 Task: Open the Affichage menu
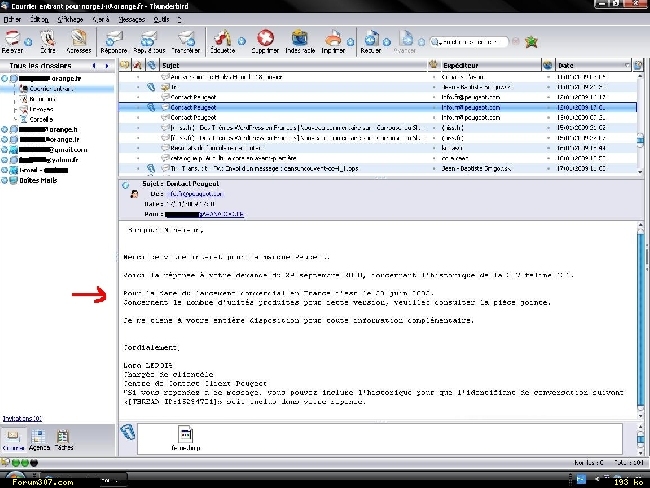pos(70,19)
